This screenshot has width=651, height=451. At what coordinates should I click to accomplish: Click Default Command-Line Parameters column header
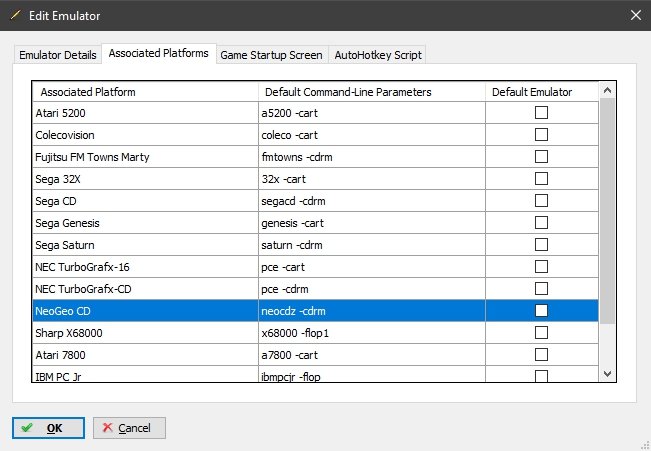pos(372,92)
